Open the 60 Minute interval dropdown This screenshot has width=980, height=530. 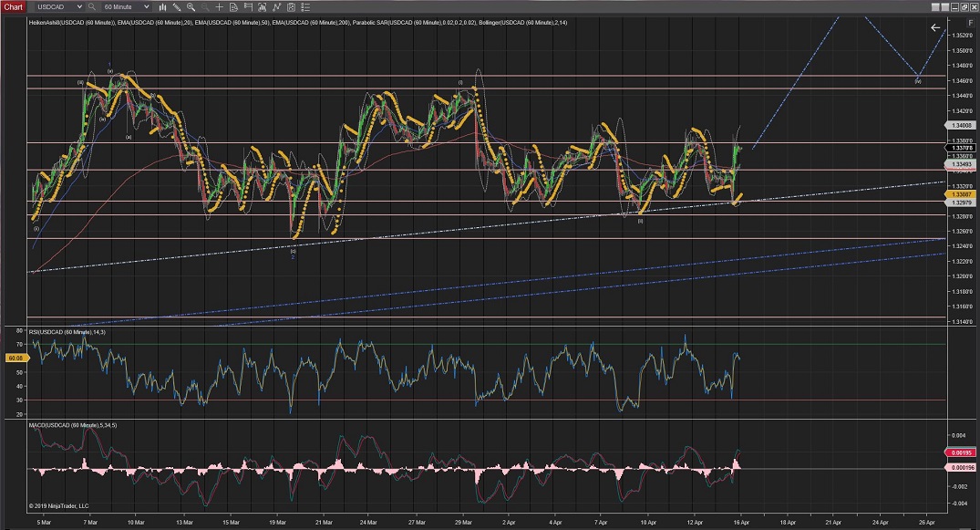tap(127, 6)
